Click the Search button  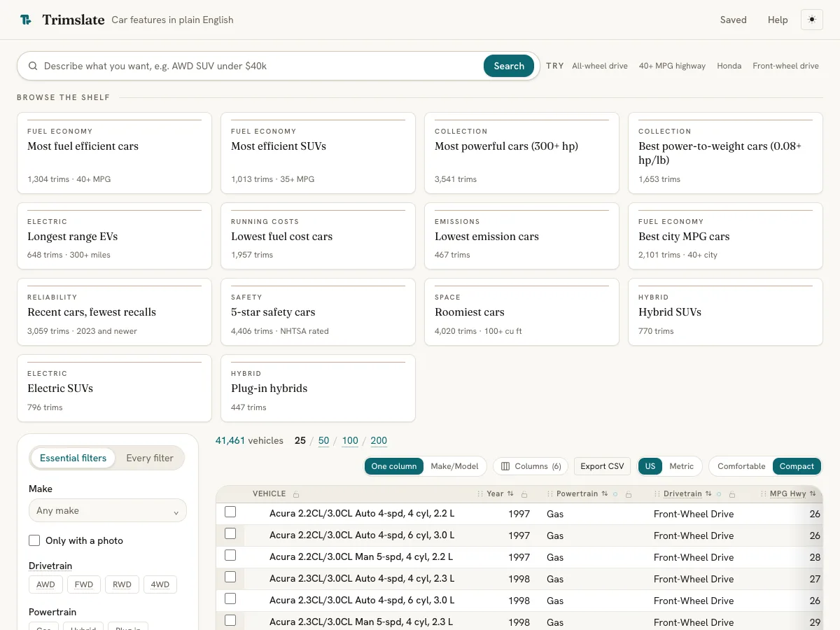click(509, 66)
